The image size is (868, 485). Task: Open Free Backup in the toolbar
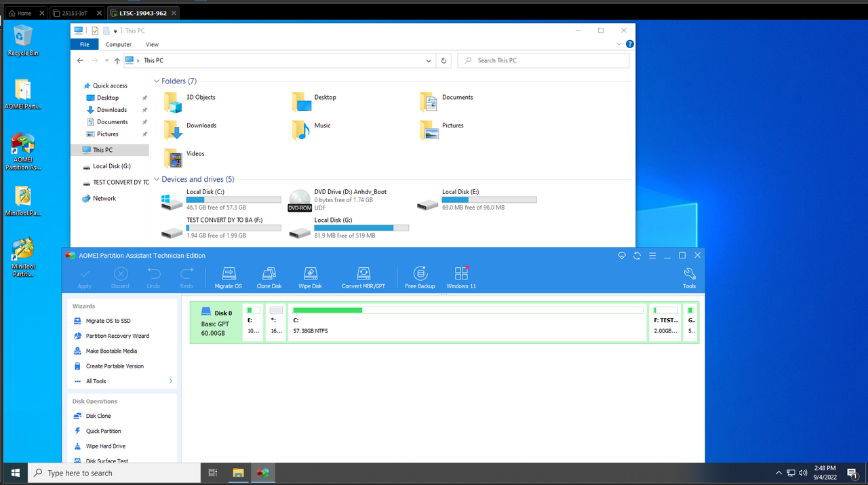pyautogui.click(x=420, y=277)
